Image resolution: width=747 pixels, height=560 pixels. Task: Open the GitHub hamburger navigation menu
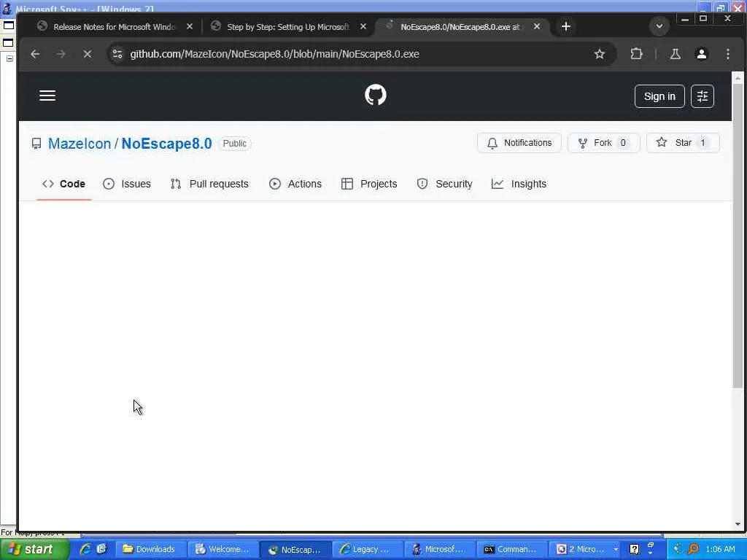click(x=47, y=96)
